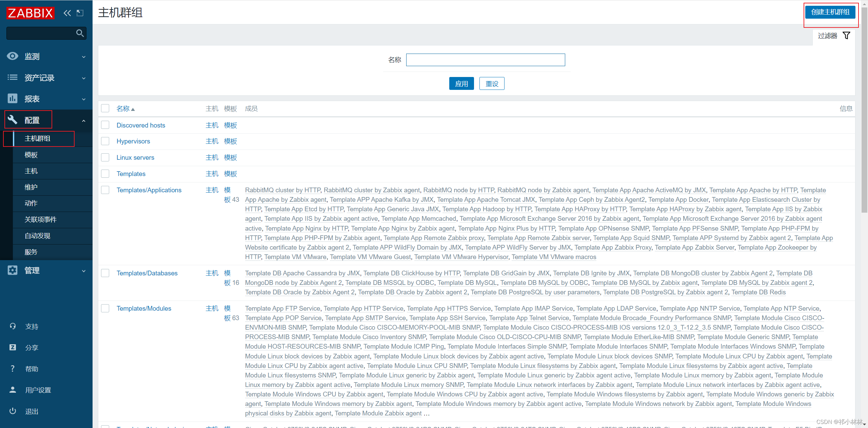Check the Linux servers row checkbox
The height and width of the screenshot is (428, 868).
pyautogui.click(x=105, y=157)
